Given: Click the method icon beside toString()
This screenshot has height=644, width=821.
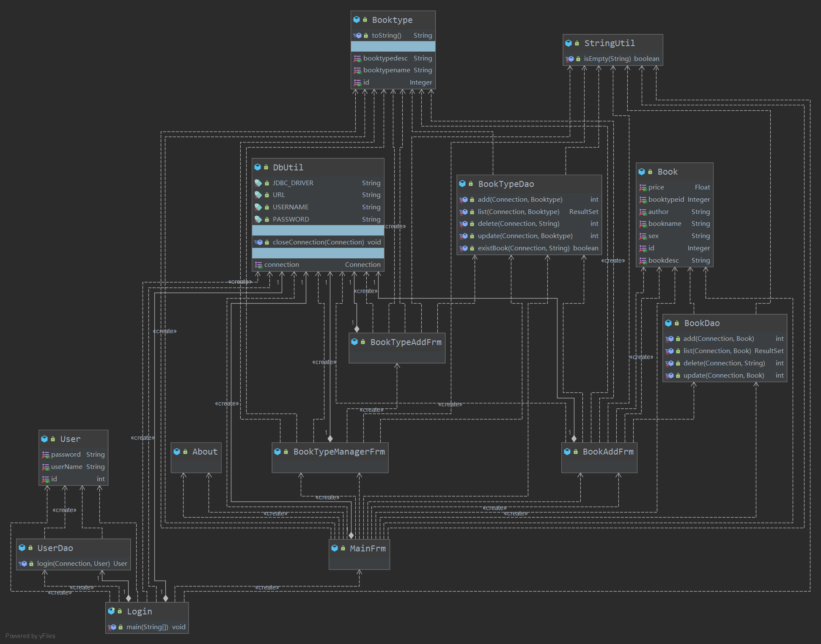Looking at the screenshot, I should (x=357, y=36).
